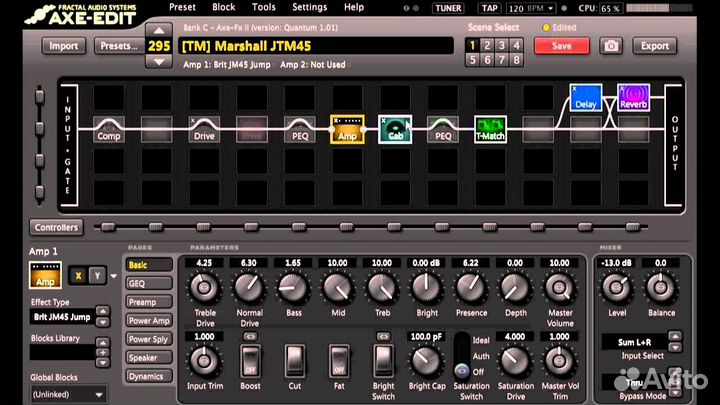Switch to the GEQ page
The height and width of the screenshot is (405, 720).
tap(149, 283)
